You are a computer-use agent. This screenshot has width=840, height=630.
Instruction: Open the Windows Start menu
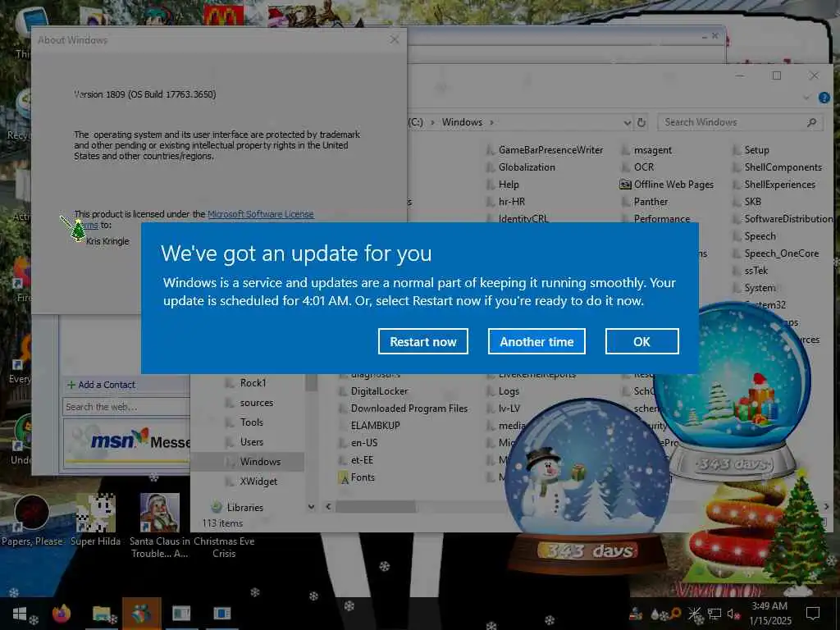click(x=20, y=614)
